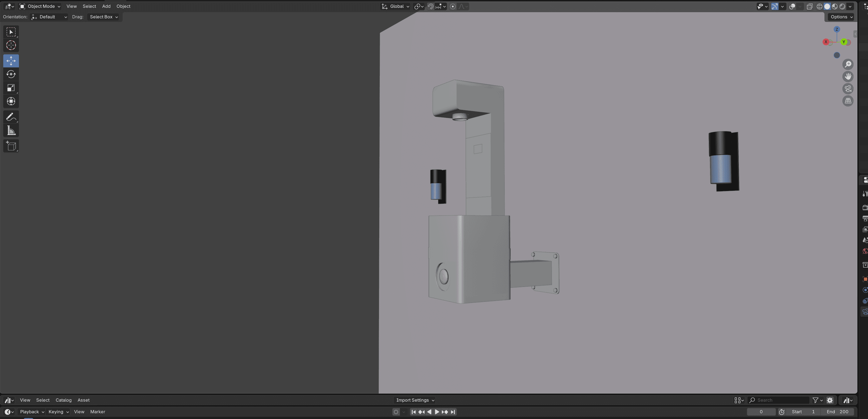The height and width of the screenshot is (419, 868).
Task: Click the Options button
Action: click(841, 17)
